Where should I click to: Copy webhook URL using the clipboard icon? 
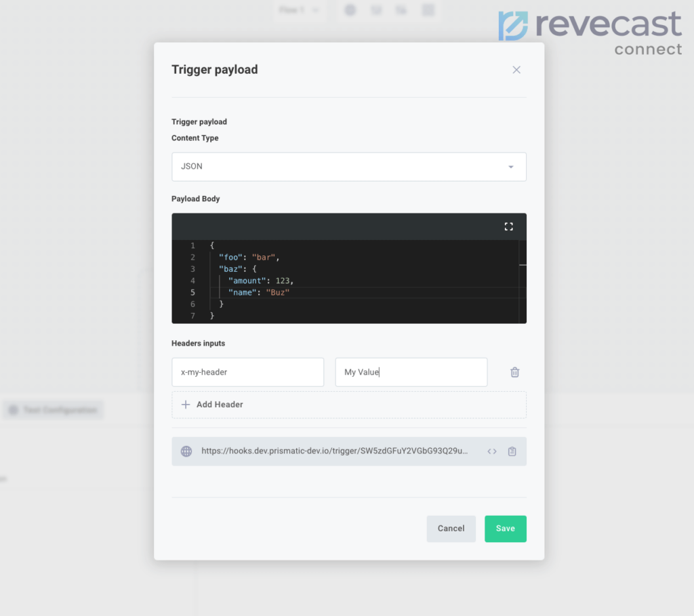click(x=512, y=451)
